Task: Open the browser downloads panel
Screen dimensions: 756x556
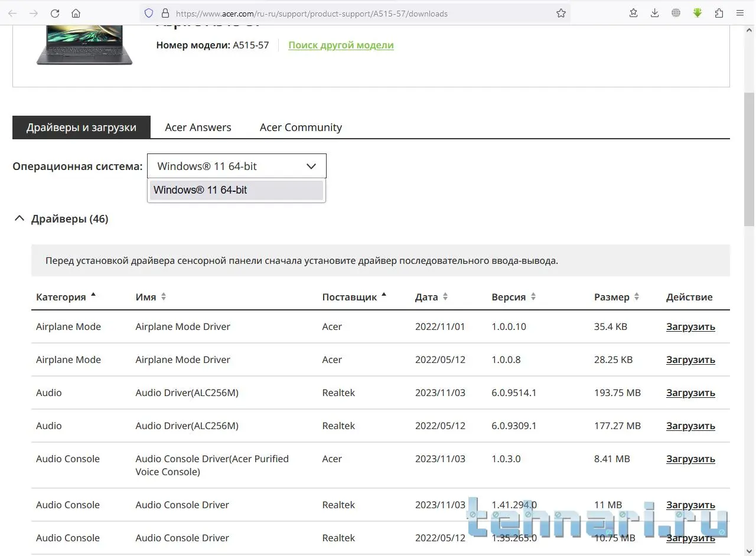Action: tap(654, 13)
